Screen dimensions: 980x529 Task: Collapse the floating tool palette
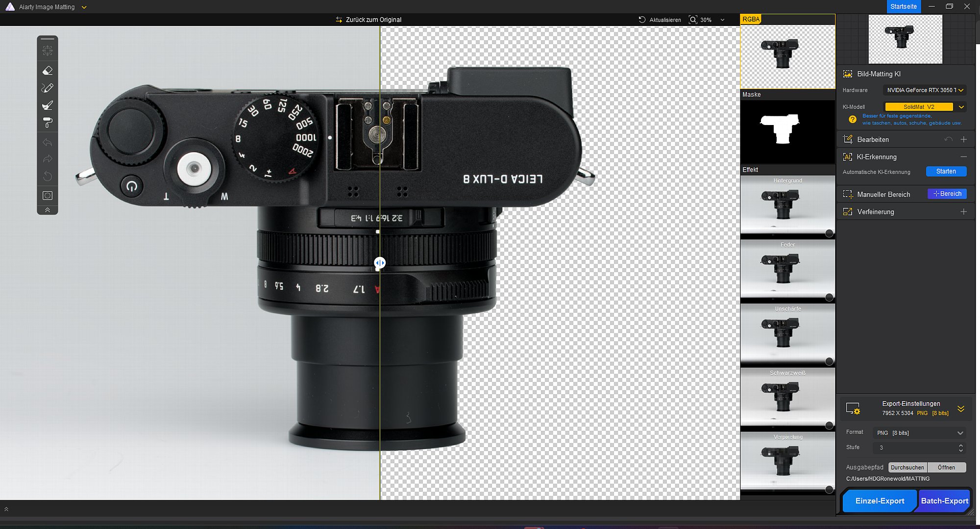[48, 210]
